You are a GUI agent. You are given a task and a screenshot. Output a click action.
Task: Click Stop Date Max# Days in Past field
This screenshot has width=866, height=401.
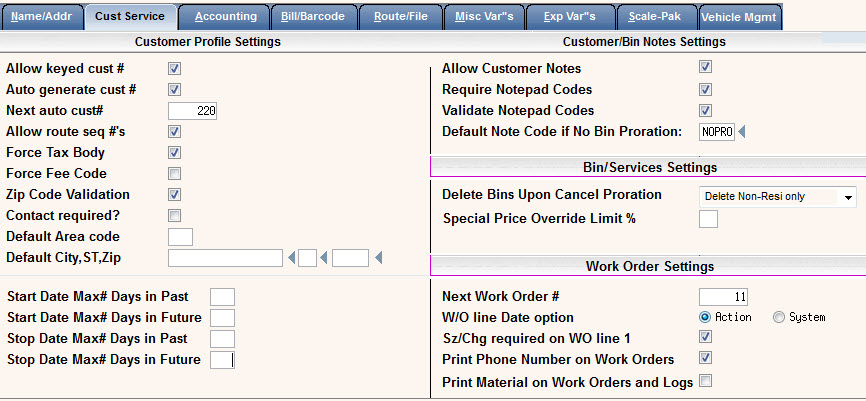click(222, 339)
